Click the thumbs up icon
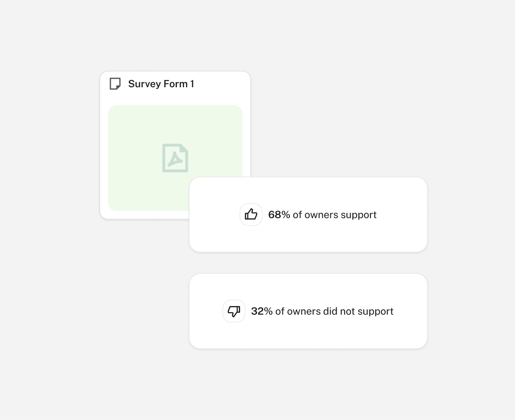 (x=251, y=215)
